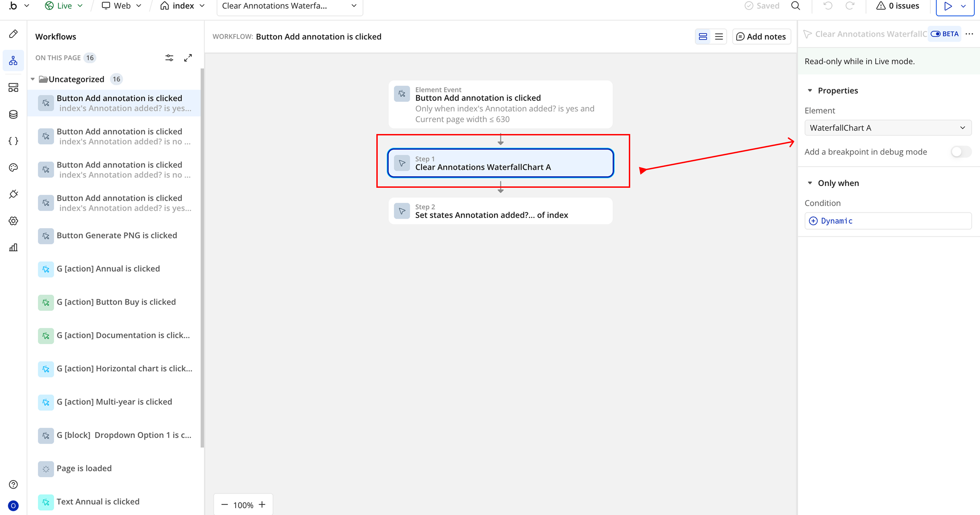The image size is (980, 515).
Task: Click the Add notes button
Action: click(x=761, y=36)
